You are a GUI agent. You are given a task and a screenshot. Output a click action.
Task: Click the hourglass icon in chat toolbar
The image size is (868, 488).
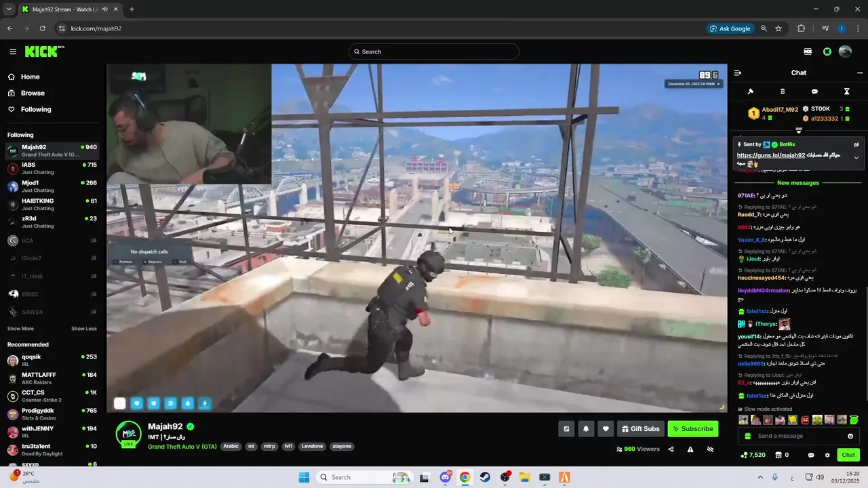(846, 91)
